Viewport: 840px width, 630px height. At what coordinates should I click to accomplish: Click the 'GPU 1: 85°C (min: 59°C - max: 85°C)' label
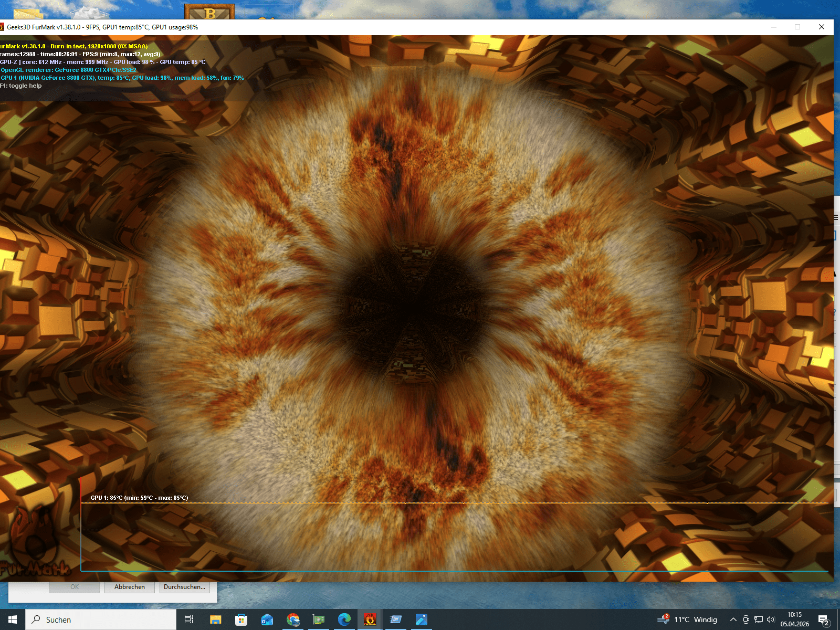coord(139,498)
